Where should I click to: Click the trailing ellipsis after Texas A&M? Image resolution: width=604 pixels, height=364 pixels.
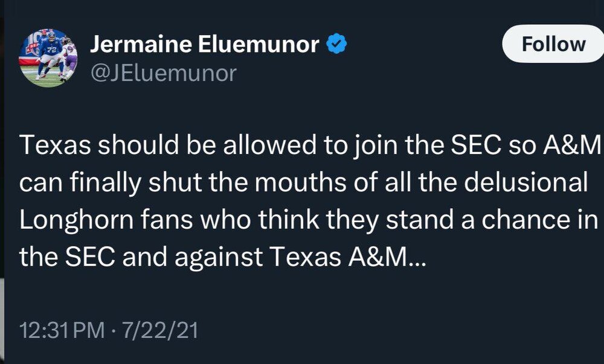(418, 258)
